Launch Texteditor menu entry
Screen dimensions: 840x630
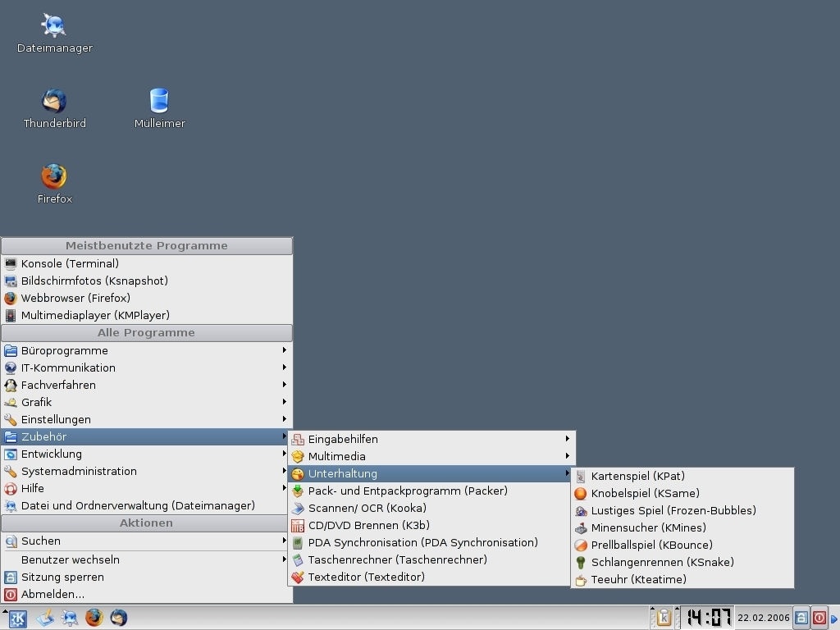click(x=431, y=577)
